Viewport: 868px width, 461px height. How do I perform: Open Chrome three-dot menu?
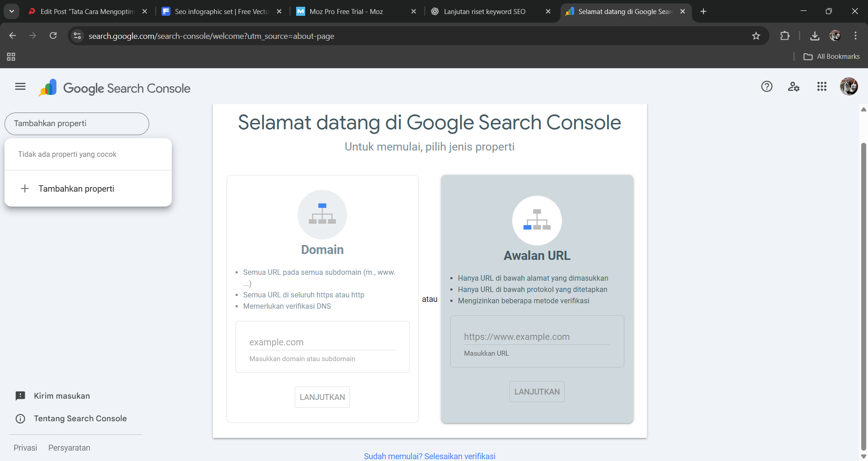tap(855, 36)
